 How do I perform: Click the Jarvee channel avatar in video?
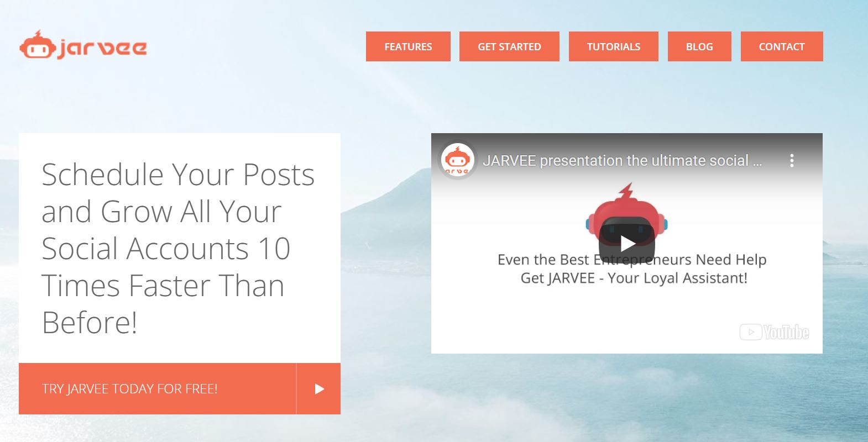click(457, 161)
